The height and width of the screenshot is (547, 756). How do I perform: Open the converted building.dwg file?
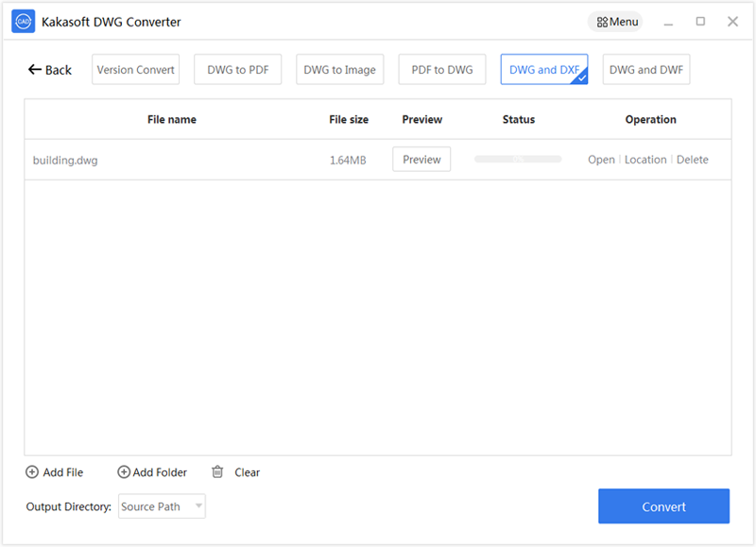click(x=601, y=160)
